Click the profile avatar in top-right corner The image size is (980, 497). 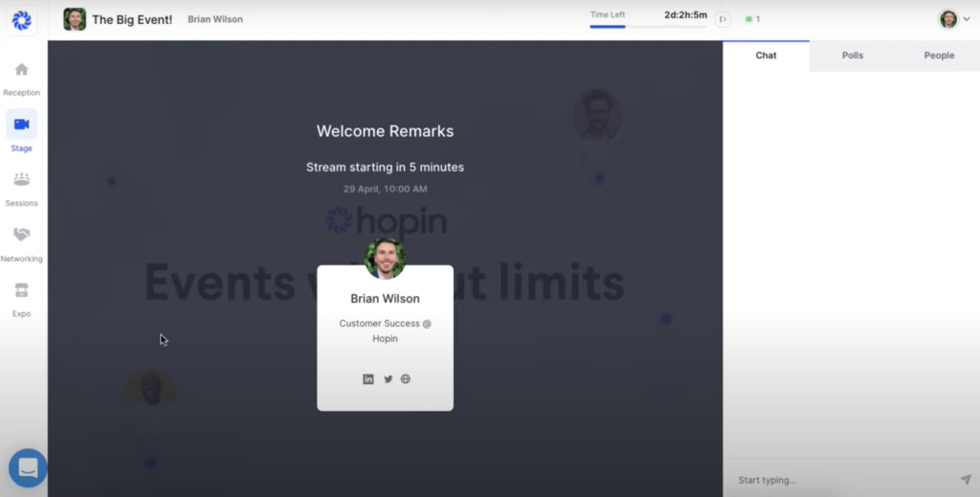(948, 19)
